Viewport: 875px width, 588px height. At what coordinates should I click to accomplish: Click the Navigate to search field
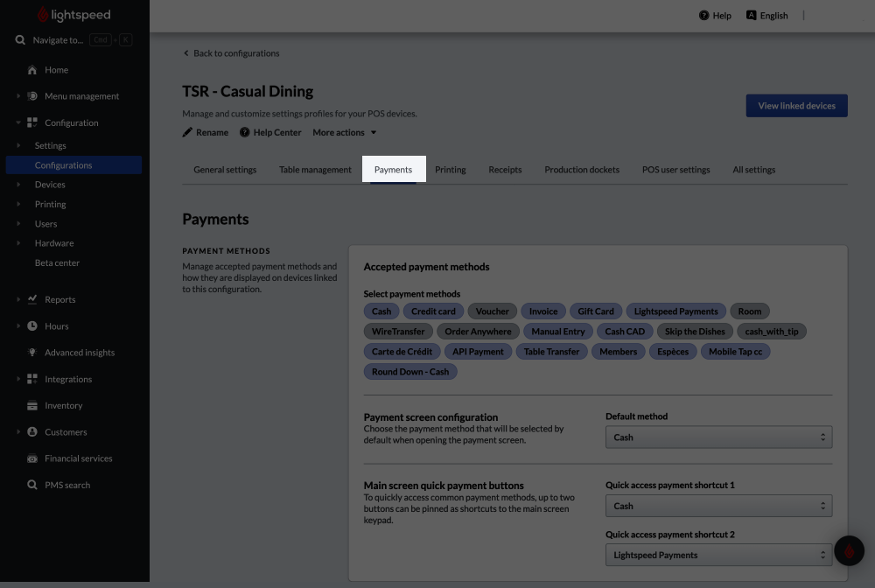(73, 39)
